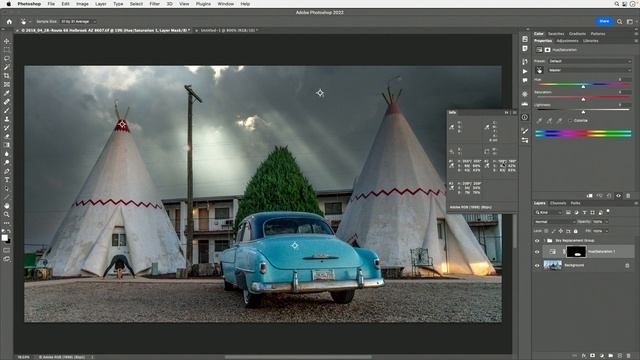Select the History Brush tool
This screenshot has height=360, width=640.
click(x=7, y=128)
